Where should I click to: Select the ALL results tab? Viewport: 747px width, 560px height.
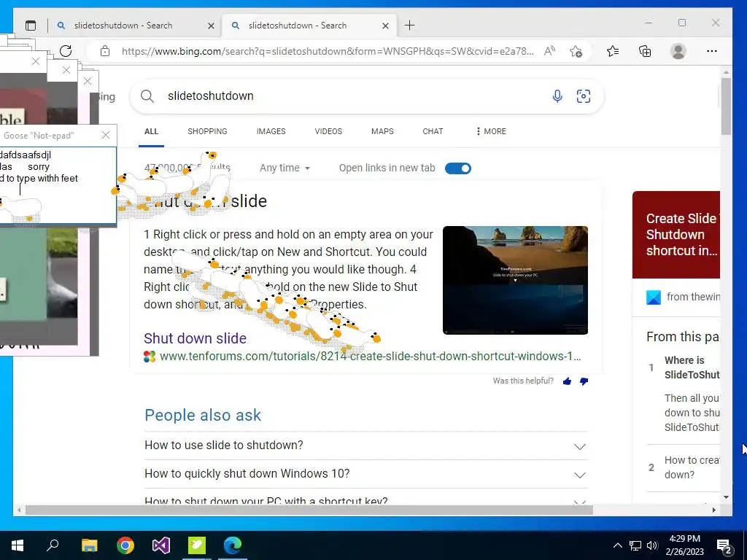pos(152,131)
